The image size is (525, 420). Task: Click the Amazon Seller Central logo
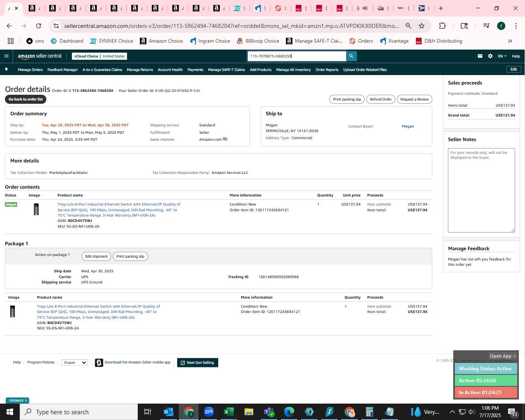pyautogui.click(x=40, y=56)
